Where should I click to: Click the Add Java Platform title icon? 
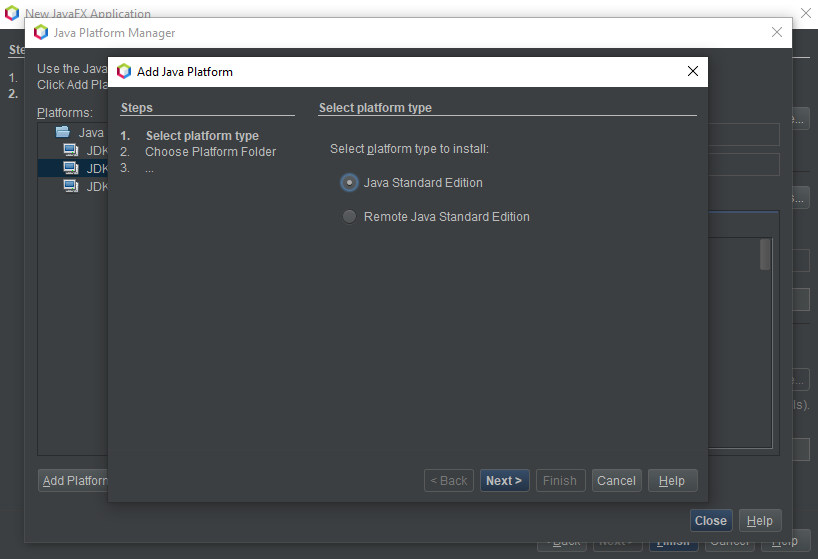click(124, 71)
